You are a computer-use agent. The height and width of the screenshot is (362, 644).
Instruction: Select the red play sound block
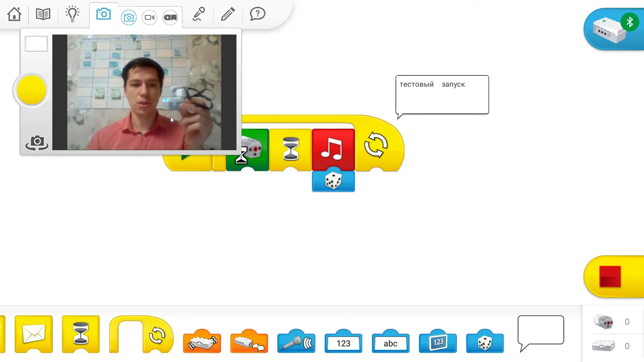(x=333, y=149)
